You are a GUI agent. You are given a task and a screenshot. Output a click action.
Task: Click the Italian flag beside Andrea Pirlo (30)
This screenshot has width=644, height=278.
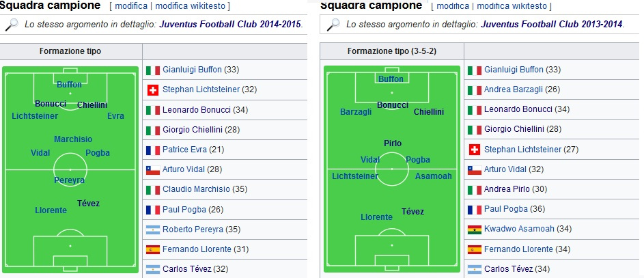coord(475,190)
